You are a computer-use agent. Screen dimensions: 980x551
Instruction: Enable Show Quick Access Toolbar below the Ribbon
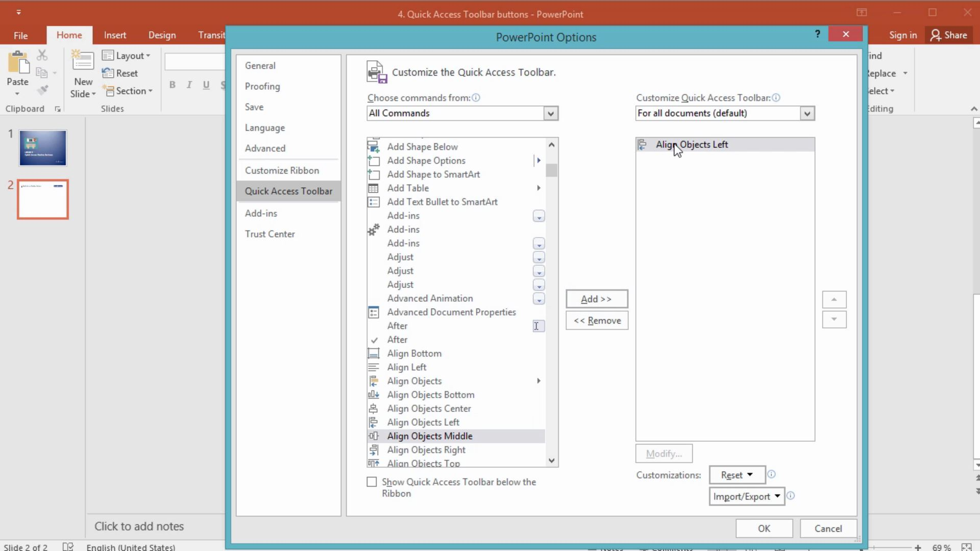(372, 481)
